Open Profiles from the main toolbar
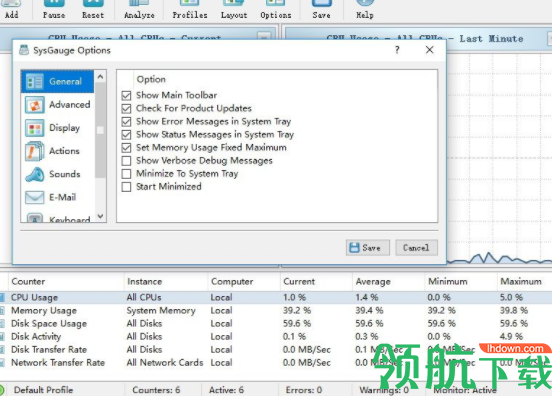 (x=190, y=10)
